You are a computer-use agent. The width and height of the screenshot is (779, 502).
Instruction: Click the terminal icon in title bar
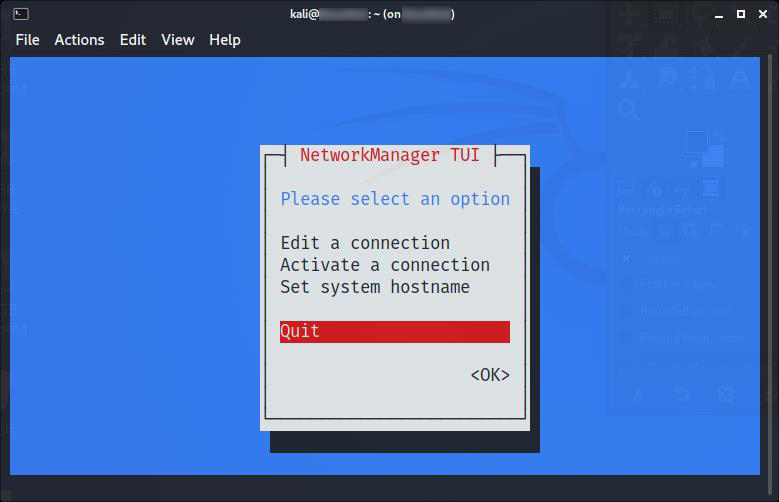point(21,14)
